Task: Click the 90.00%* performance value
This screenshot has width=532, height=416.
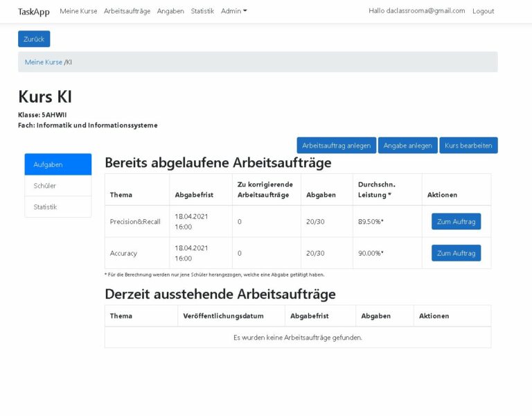Action: pyautogui.click(x=371, y=253)
